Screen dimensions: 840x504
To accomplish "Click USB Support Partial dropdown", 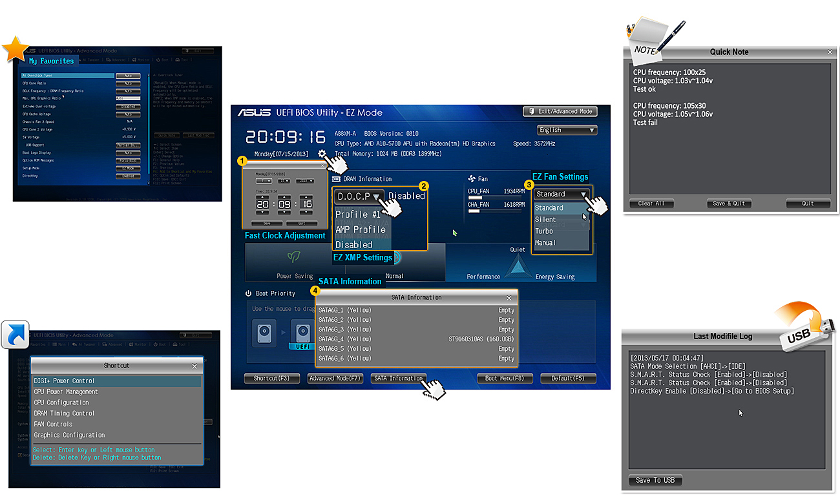I will [x=128, y=145].
